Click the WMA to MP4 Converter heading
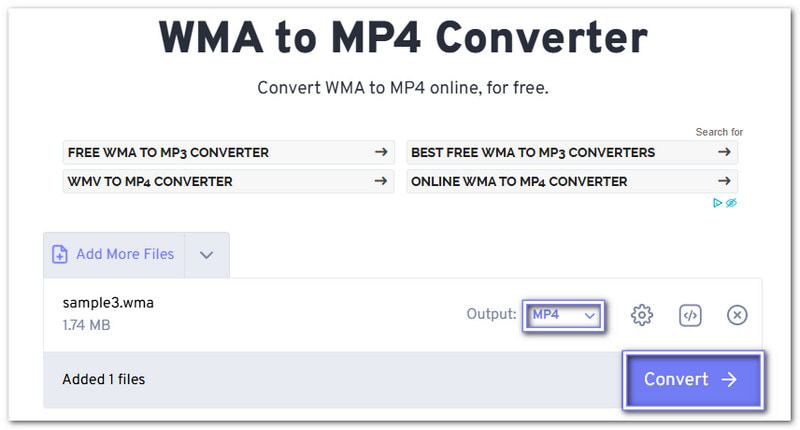Image resolution: width=800 pixels, height=430 pixels. pyautogui.click(x=402, y=38)
